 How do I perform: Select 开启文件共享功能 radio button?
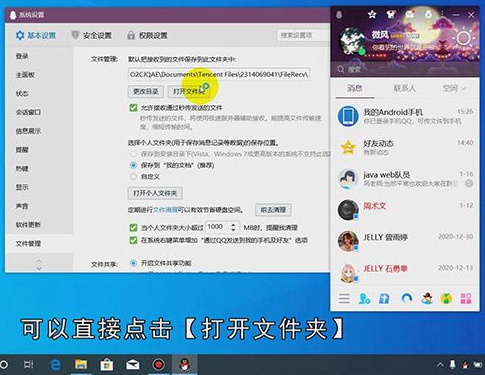(x=133, y=263)
